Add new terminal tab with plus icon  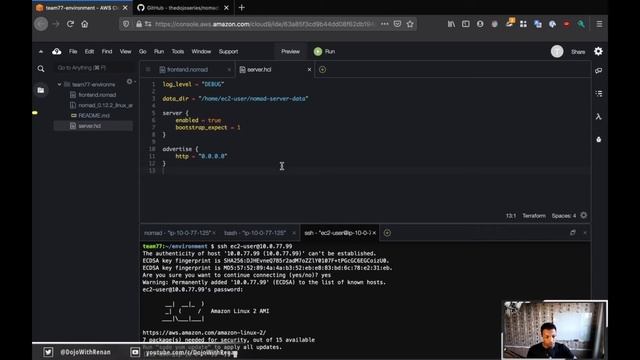pos(387,233)
